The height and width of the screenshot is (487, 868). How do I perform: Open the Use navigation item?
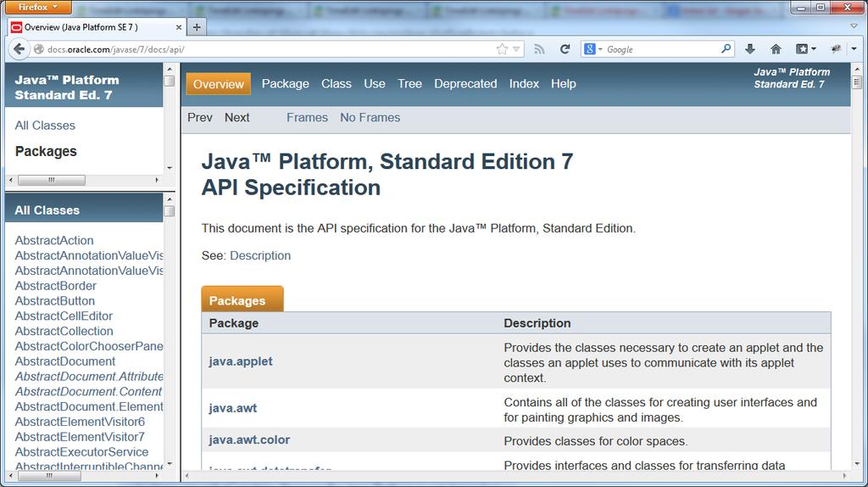point(374,84)
